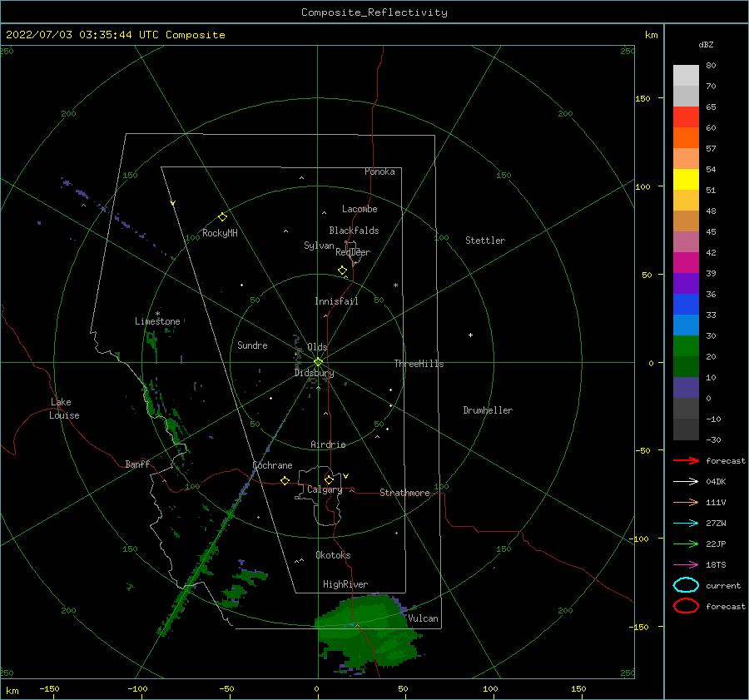
Task: Click the asterisk marker above Limestone
Action: pyautogui.click(x=157, y=314)
